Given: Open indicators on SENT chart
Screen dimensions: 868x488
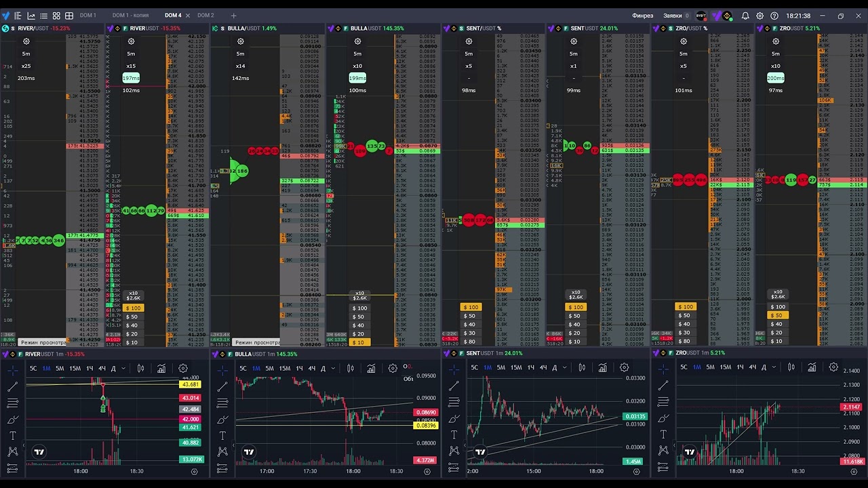Looking at the screenshot, I should 603,368.
